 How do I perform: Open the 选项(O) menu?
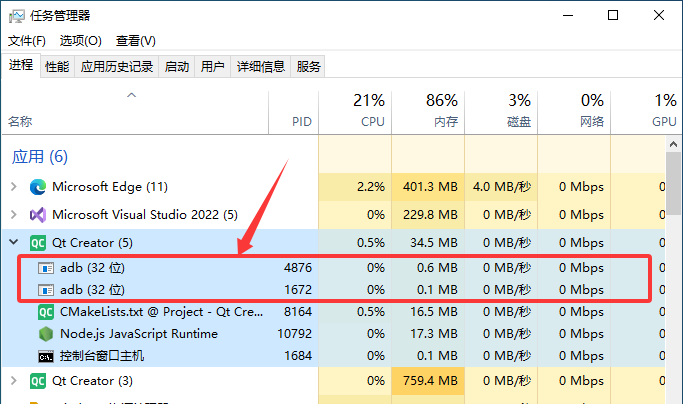tap(81, 41)
